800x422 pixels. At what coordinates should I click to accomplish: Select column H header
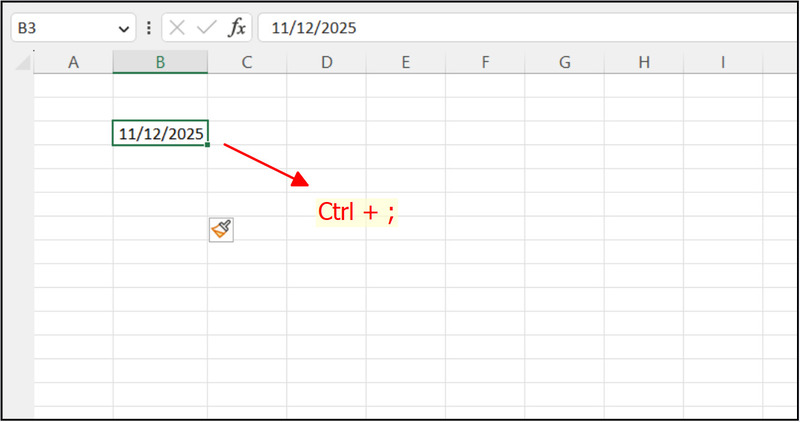click(643, 62)
